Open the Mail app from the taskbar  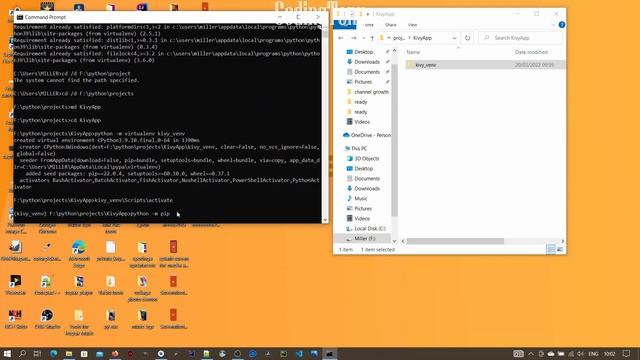click(x=100, y=354)
